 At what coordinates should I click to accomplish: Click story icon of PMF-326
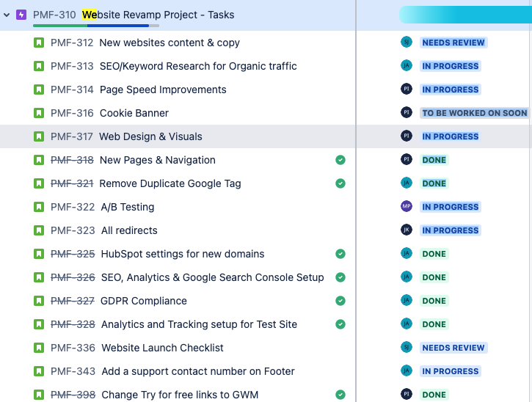point(39,277)
